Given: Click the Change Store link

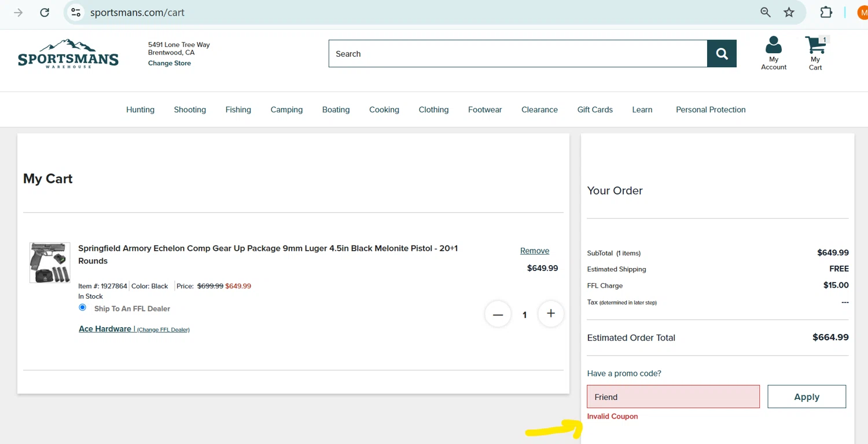Looking at the screenshot, I should click(x=169, y=63).
